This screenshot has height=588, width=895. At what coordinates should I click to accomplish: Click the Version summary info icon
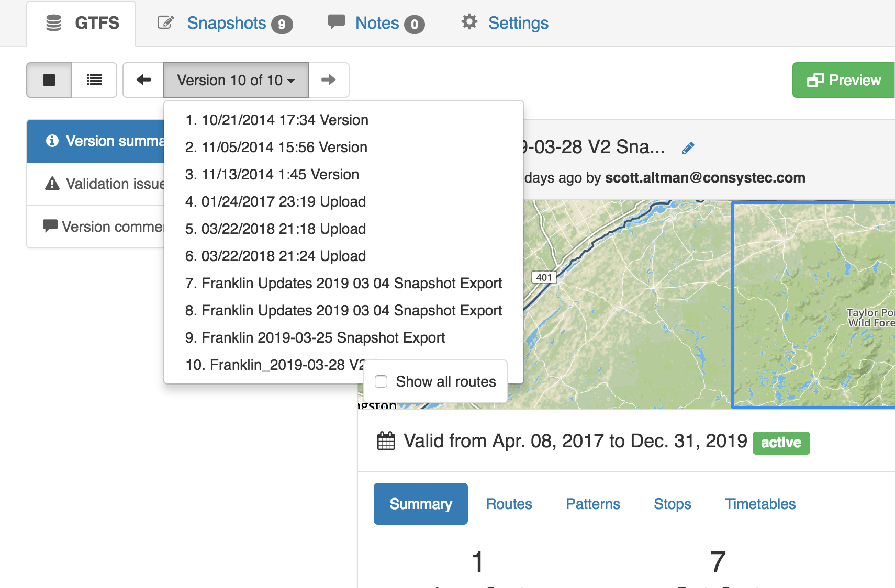click(52, 141)
